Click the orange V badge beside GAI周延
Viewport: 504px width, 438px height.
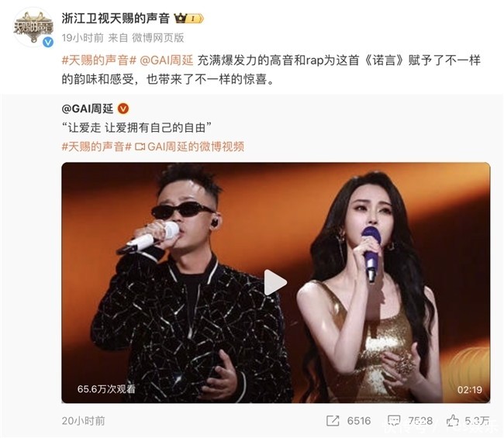tap(123, 109)
